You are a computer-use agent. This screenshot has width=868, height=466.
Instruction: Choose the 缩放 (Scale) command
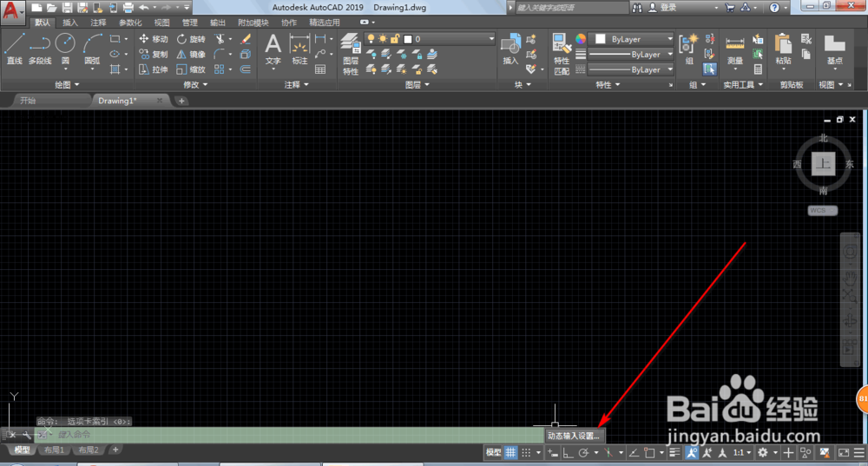(x=191, y=69)
